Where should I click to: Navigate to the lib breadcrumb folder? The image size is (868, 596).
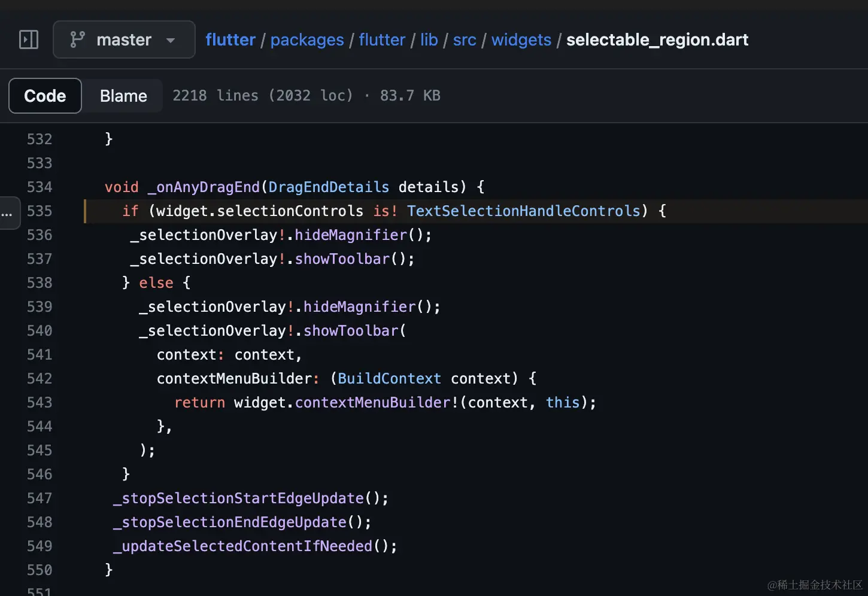point(429,39)
